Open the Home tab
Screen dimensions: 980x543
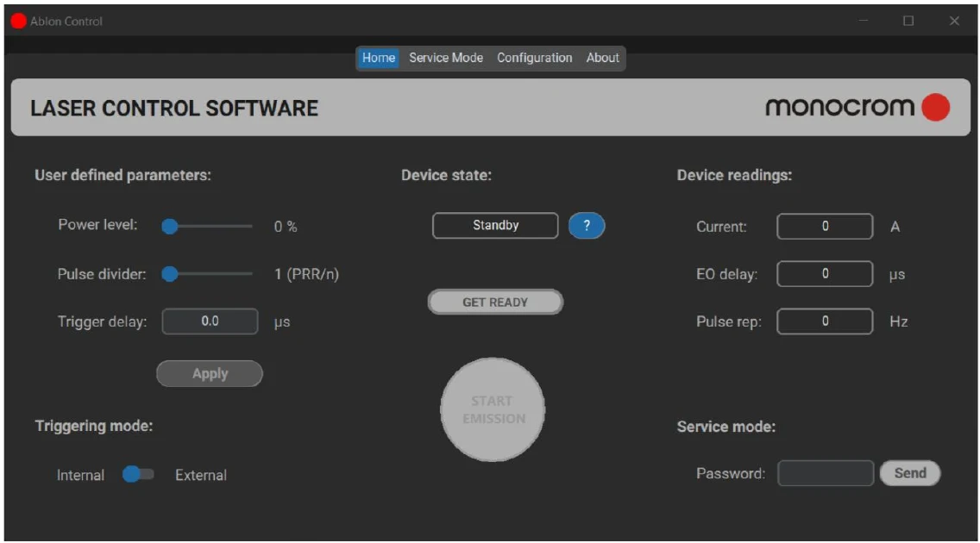(x=378, y=58)
